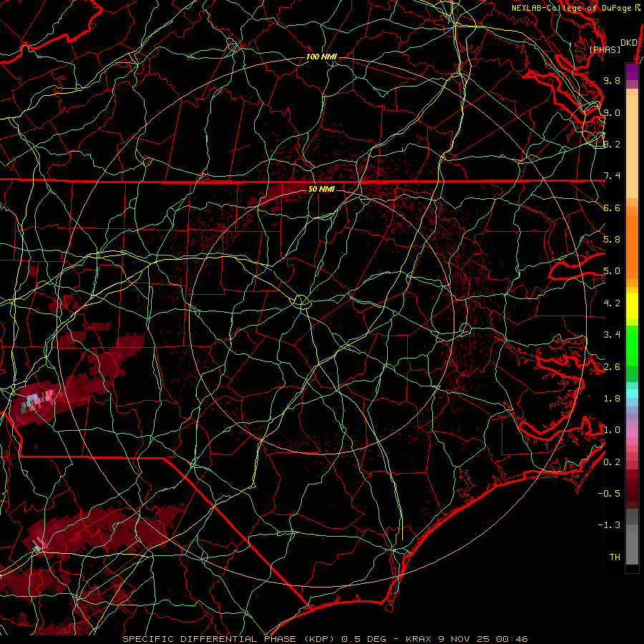Pick the cyan color band on the legend
Viewport: 644px width, 644px height.
[632, 394]
